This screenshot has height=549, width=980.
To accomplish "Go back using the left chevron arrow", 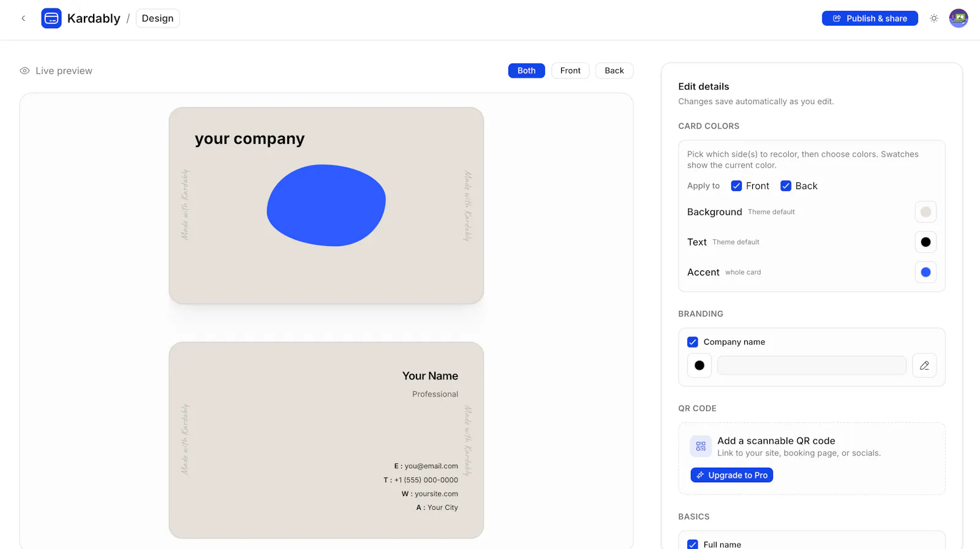I will point(23,18).
